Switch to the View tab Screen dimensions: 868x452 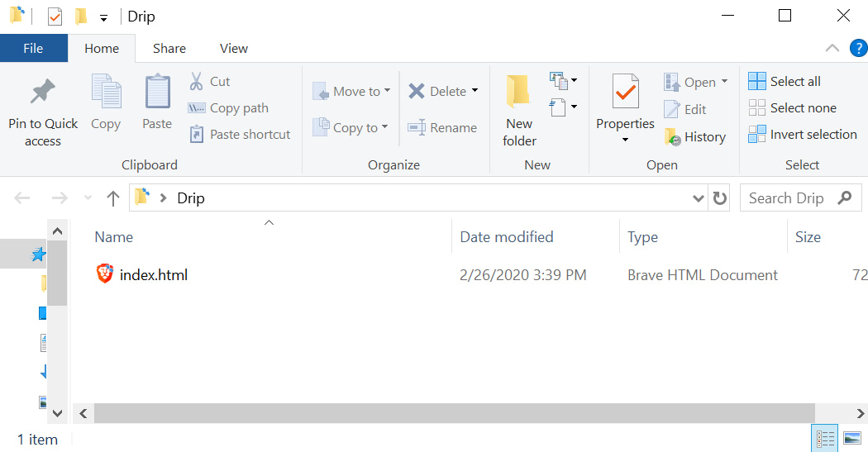tap(234, 48)
